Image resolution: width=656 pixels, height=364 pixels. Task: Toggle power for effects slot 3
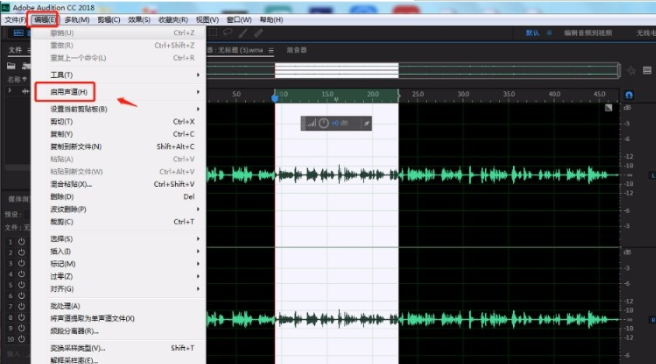[x=21, y=263]
